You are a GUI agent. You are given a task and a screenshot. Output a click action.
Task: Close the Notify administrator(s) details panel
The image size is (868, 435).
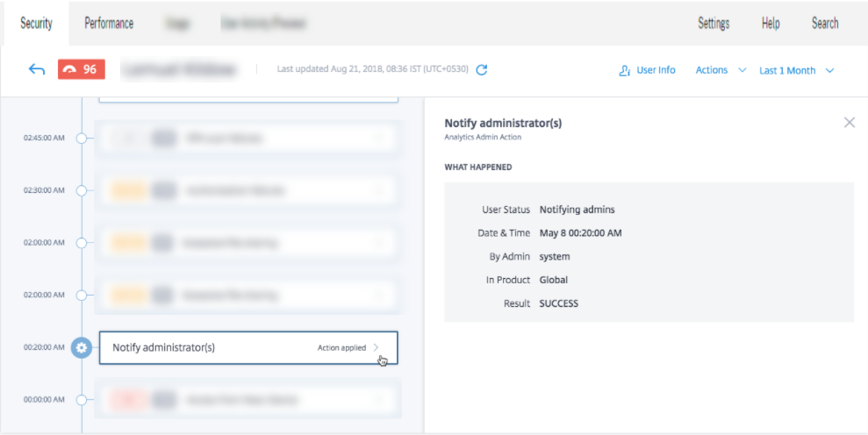[x=849, y=123]
